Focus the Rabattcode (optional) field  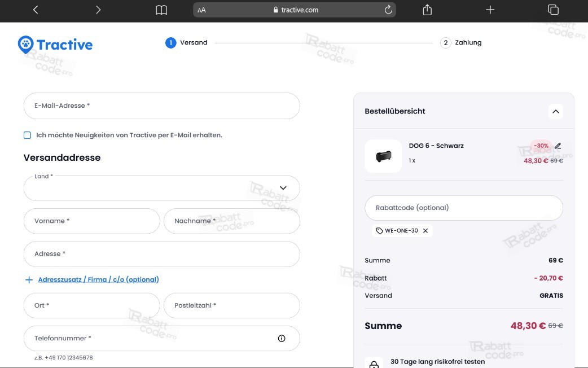tap(464, 208)
